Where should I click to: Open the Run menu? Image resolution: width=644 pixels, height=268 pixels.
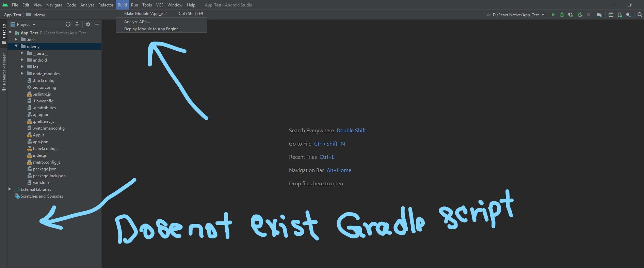tap(134, 5)
